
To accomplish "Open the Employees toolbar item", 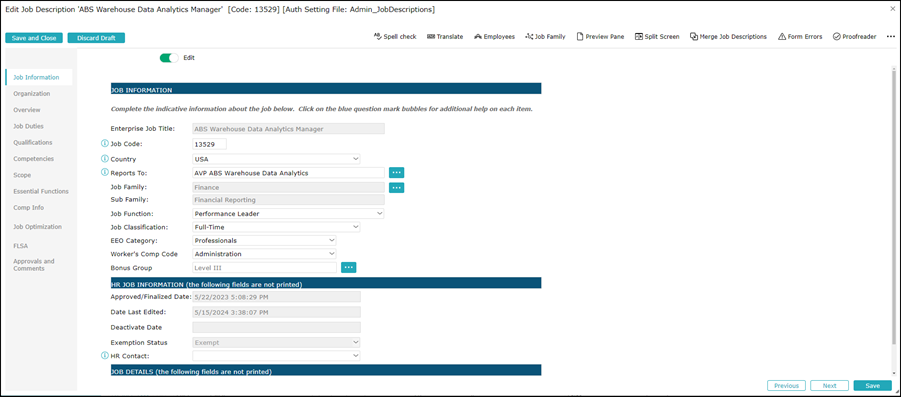I will (x=494, y=36).
